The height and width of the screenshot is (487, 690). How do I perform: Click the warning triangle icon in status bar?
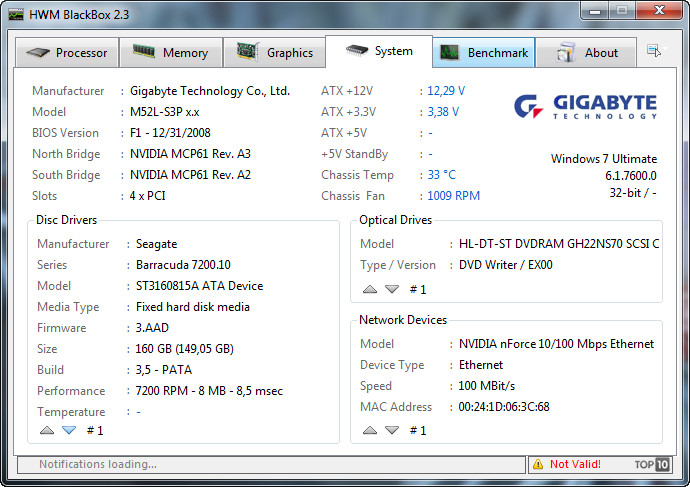(538, 464)
